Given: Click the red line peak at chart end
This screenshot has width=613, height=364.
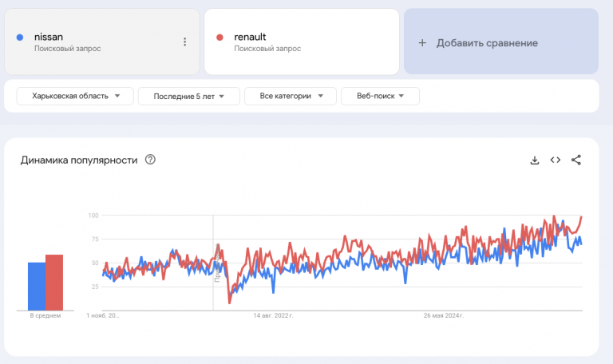Looking at the screenshot, I should [x=582, y=217].
